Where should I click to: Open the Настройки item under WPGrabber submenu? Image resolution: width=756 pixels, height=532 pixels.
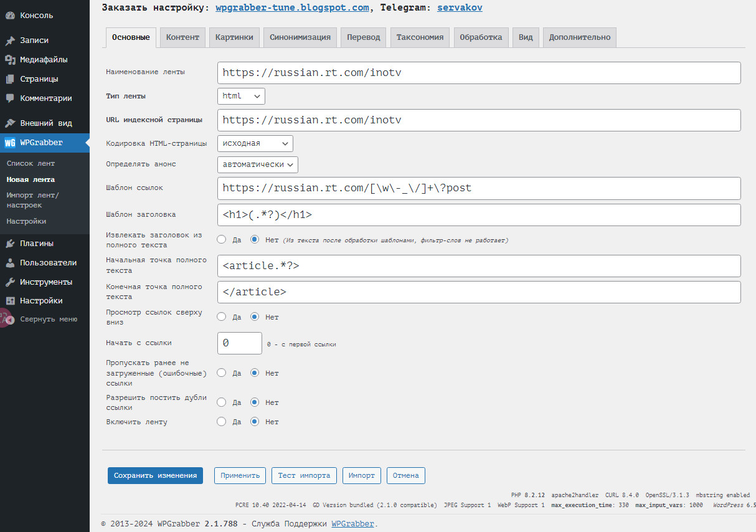pos(26,221)
